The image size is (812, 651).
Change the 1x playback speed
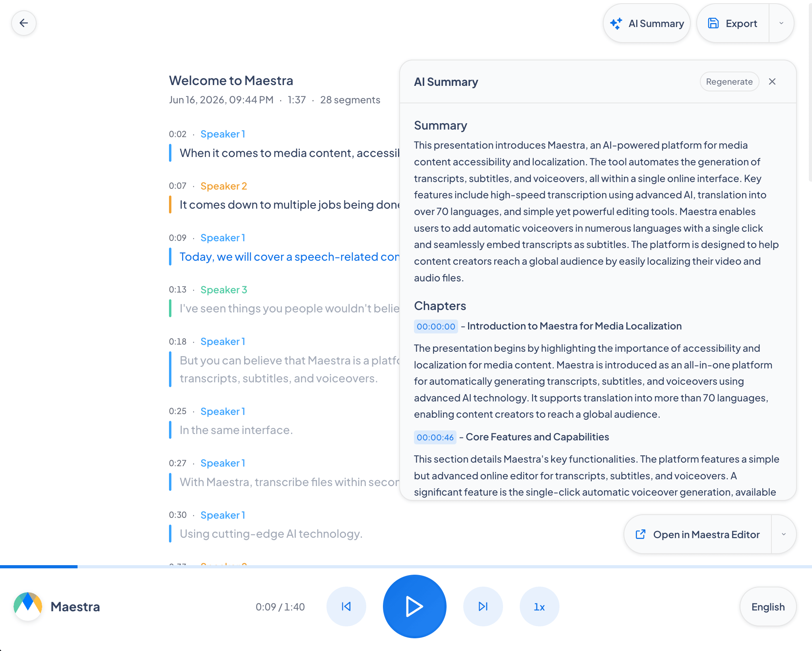[x=540, y=606]
